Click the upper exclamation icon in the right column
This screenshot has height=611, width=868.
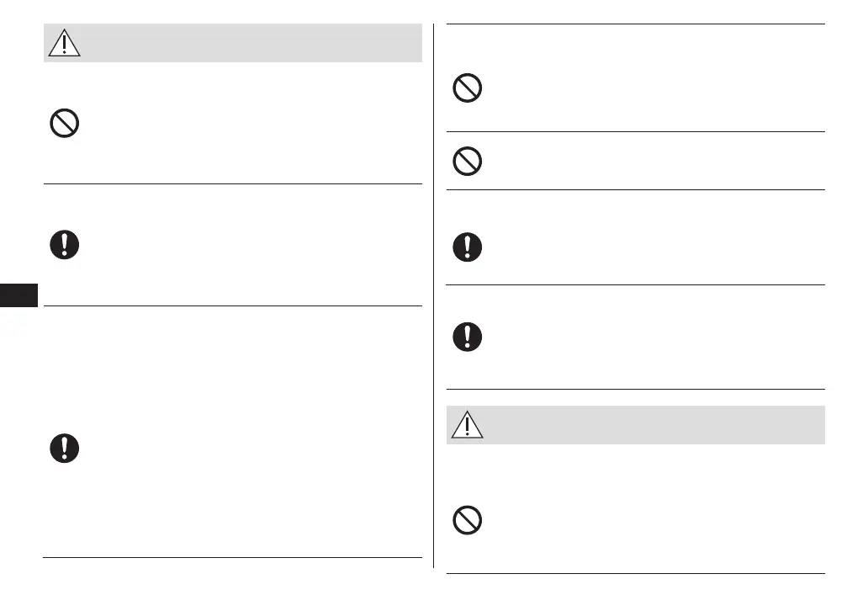[x=467, y=246]
